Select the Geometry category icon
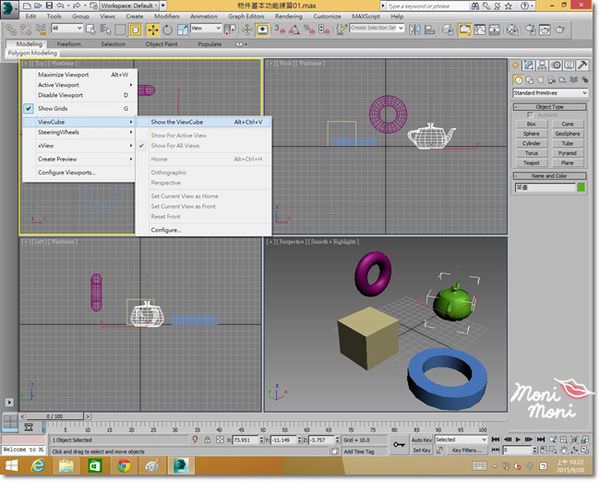600x482 pixels. 518,79
